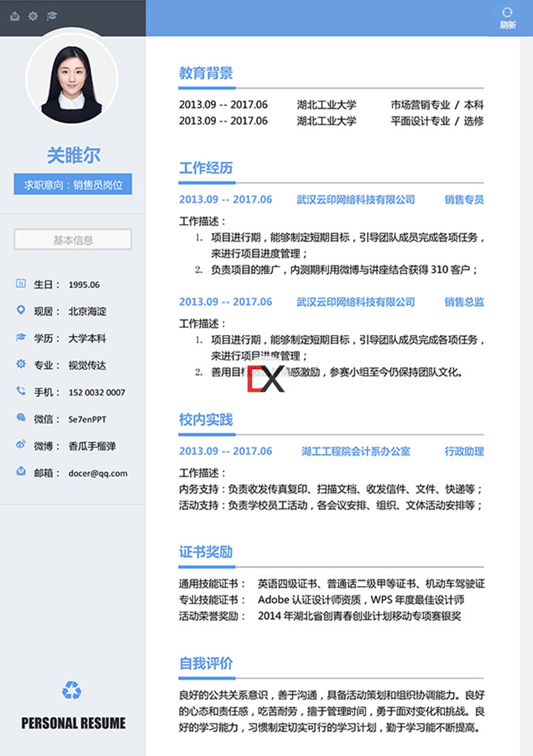Click the 证书奖励 section heading
533x756 pixels.
coord(206,552)
